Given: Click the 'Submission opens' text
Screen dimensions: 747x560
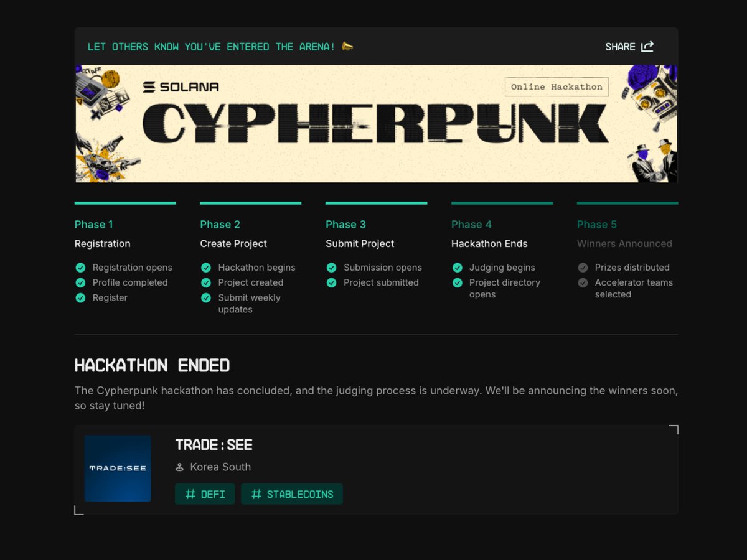Looking at the screenshot, I should pyautogui.click(x=383, y=268).
